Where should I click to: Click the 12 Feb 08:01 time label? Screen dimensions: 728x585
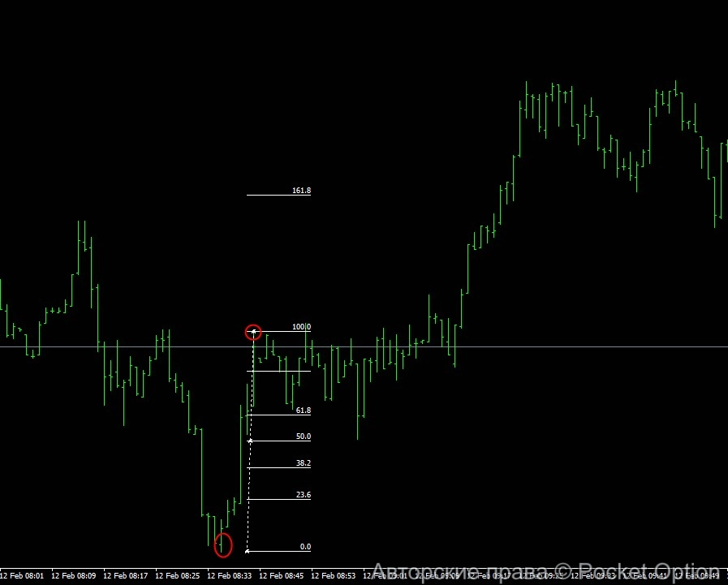point(22,576)
